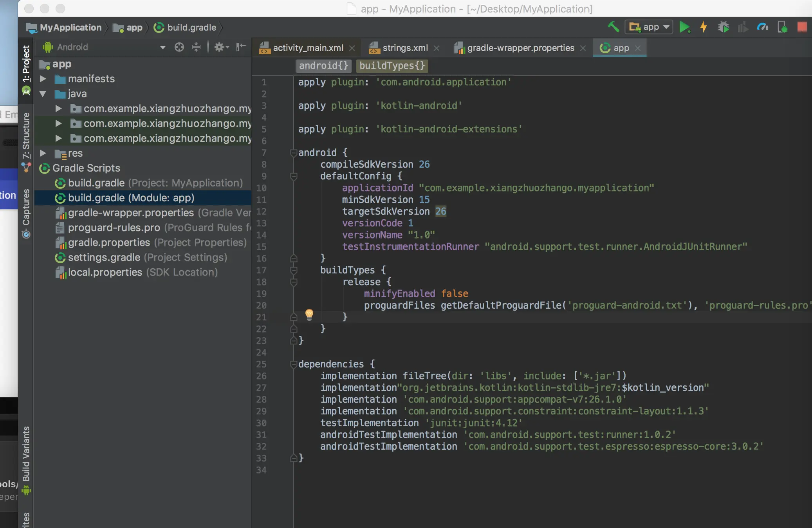Open the Build Variants side panel
The image size is (812, 528).
[x=26, y=454]
